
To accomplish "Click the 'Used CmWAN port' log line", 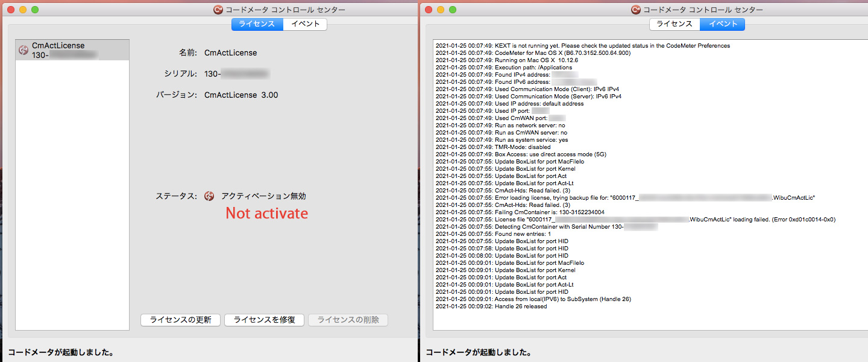I will coord(501,118).
